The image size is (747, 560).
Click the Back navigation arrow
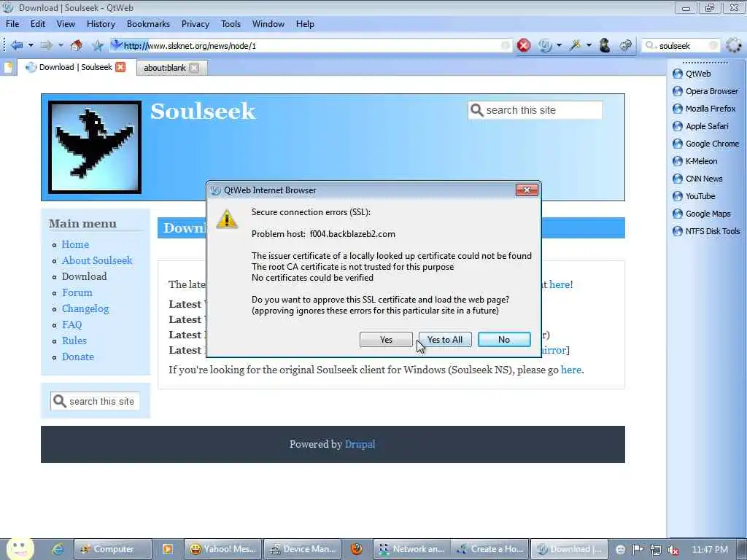17,46
